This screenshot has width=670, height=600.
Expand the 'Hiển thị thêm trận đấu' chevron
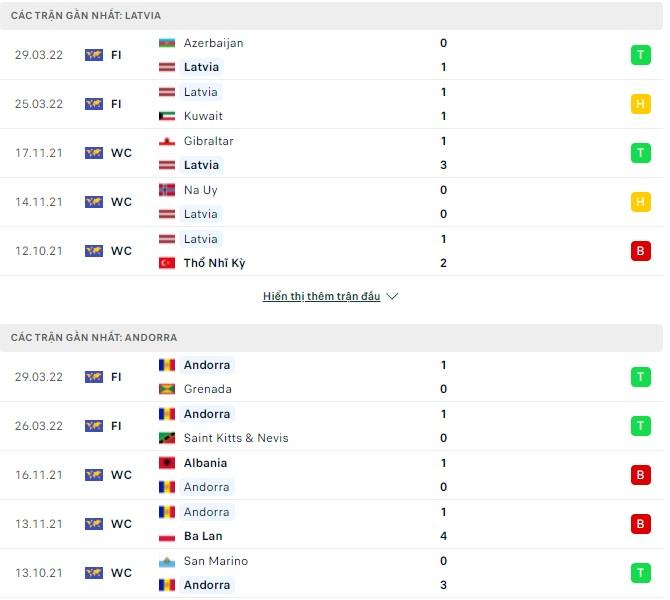tap(392, 297)
